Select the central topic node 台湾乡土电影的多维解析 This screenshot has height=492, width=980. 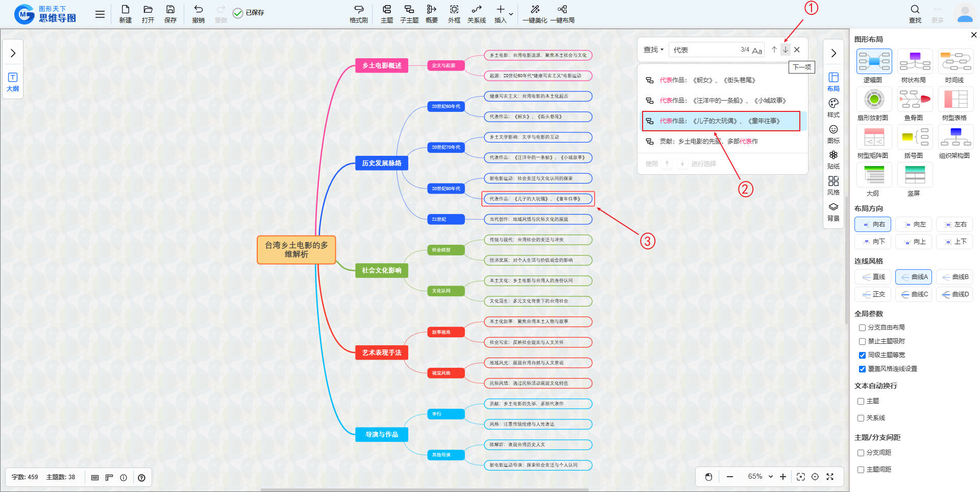[x=296, y=250]
